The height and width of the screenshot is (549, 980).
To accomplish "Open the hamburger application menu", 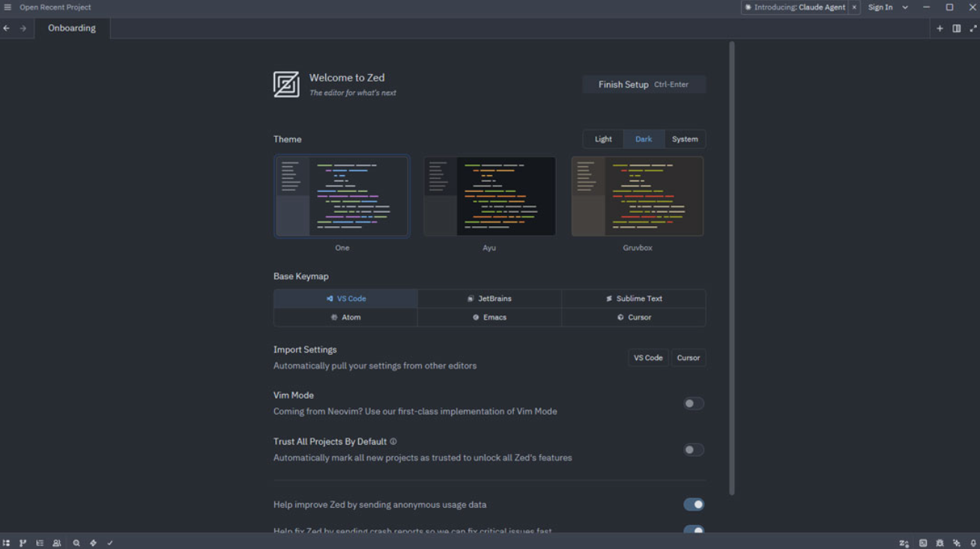I will point(7,7).
